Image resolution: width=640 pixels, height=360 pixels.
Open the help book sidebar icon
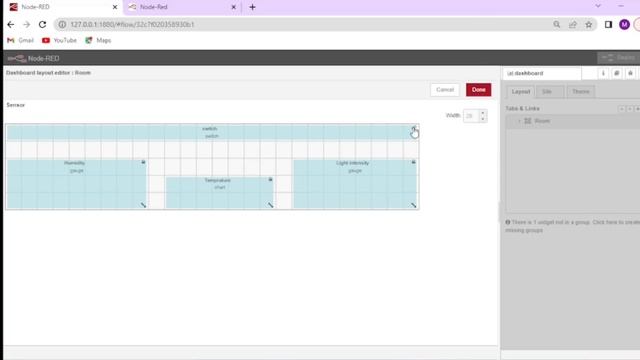617,73
